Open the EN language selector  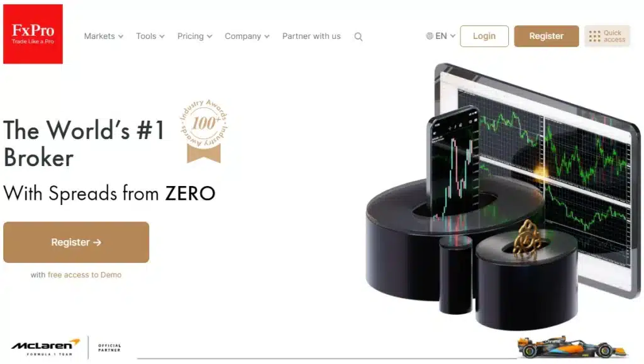441,36
